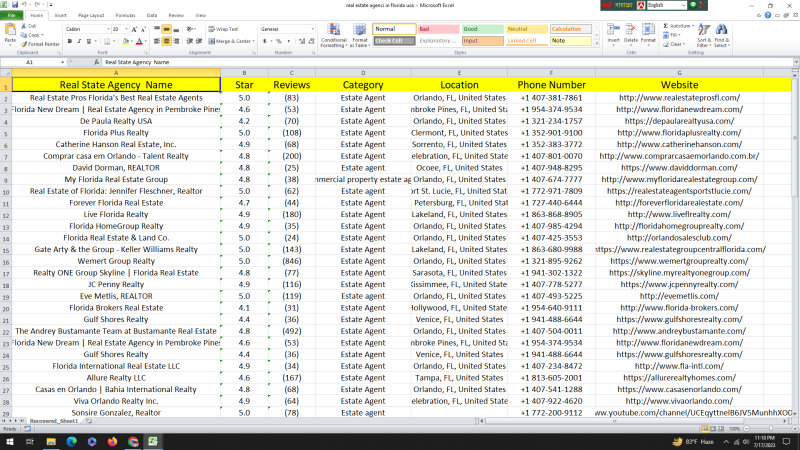Click the formula bar input field

447,62
